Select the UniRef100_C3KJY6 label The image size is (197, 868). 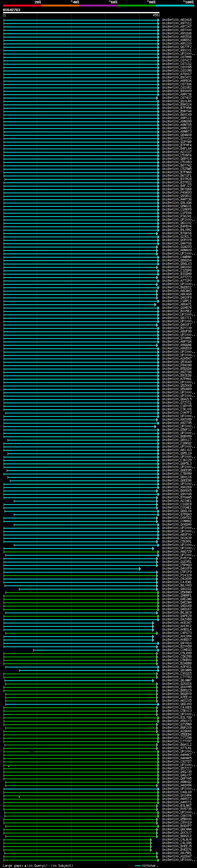[x=177, y=409]
